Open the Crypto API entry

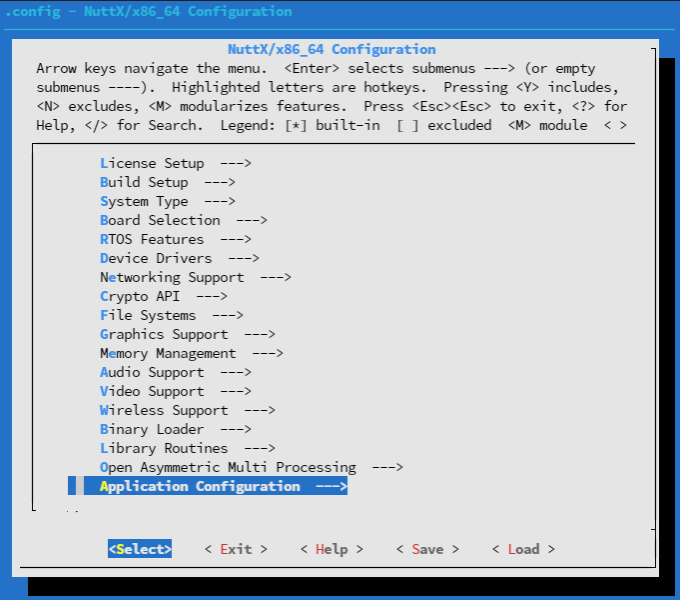click(163, 296)
